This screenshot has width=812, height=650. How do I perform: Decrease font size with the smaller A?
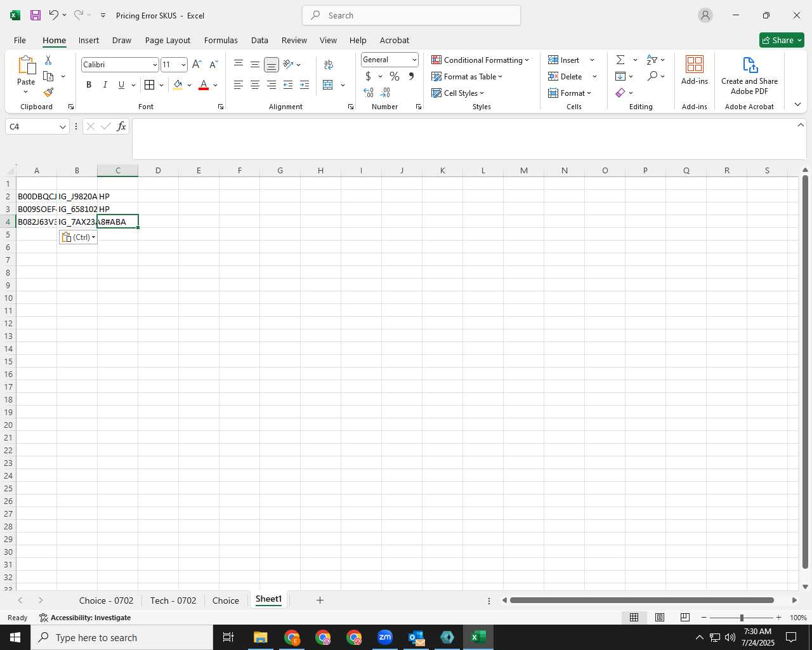tap(214, 64)
